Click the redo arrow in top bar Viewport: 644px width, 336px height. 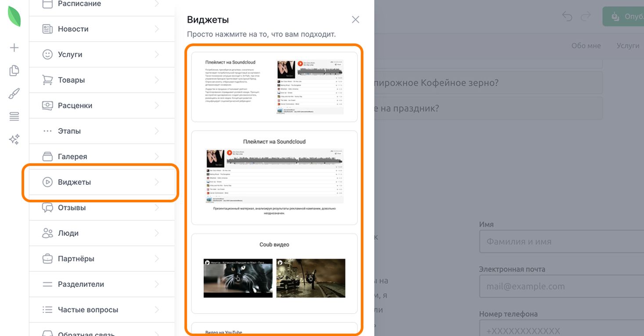tap(586, 17)
